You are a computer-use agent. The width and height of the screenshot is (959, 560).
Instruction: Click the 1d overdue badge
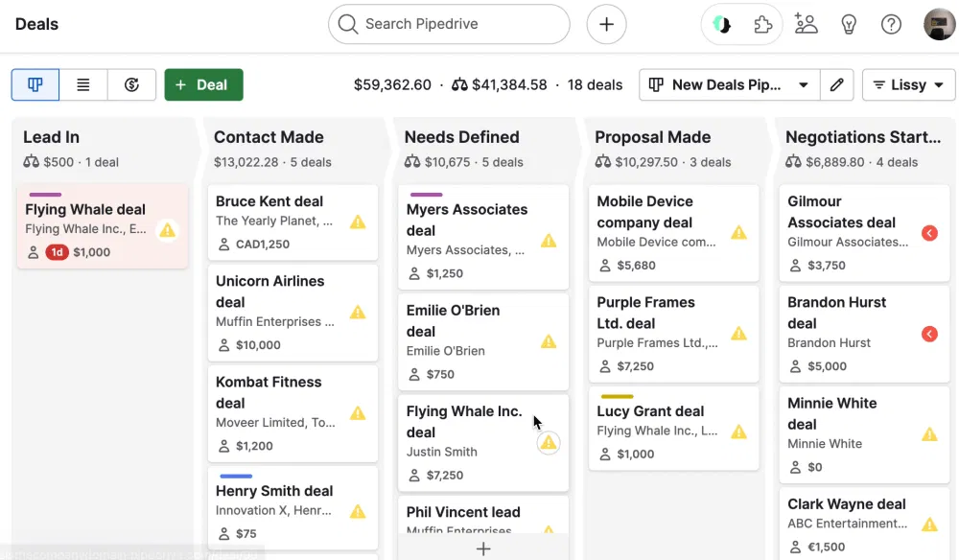click(x=57, y=252)
